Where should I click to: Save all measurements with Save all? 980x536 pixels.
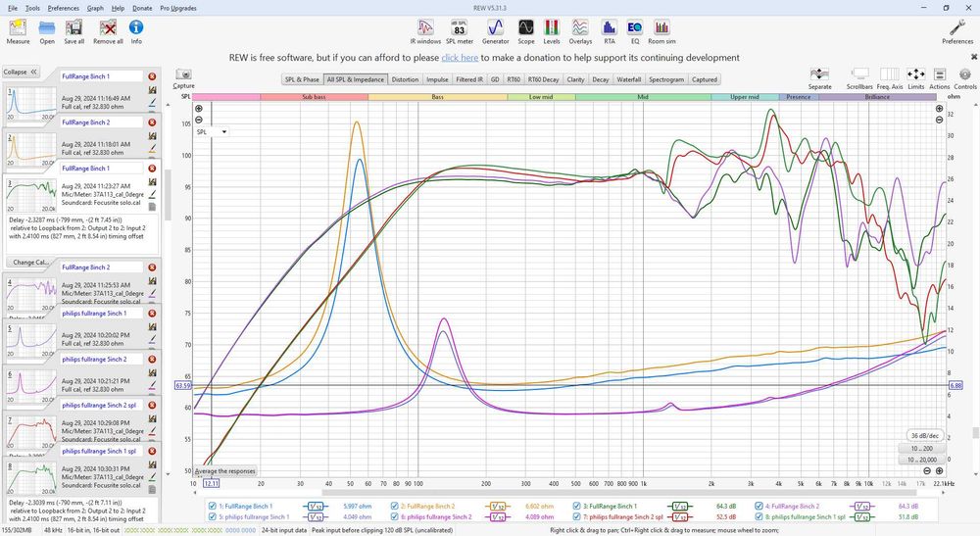coord(73,31)
